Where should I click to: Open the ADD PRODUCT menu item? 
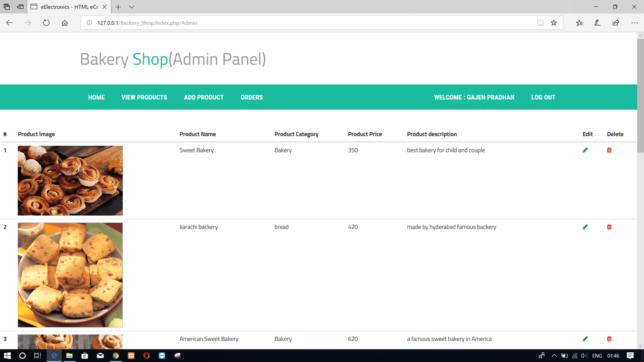[x=204, y=97]
